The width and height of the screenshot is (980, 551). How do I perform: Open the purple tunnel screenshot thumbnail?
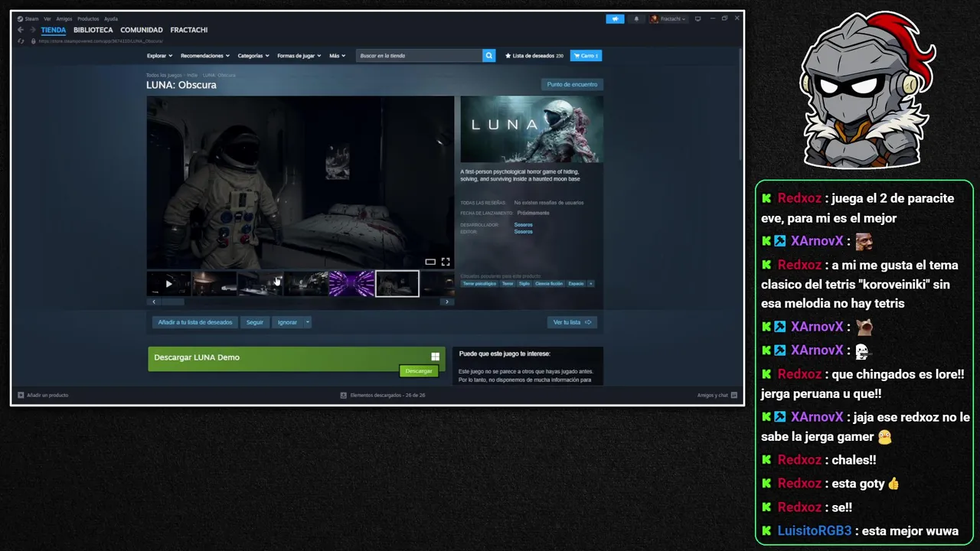click(351, 283)
